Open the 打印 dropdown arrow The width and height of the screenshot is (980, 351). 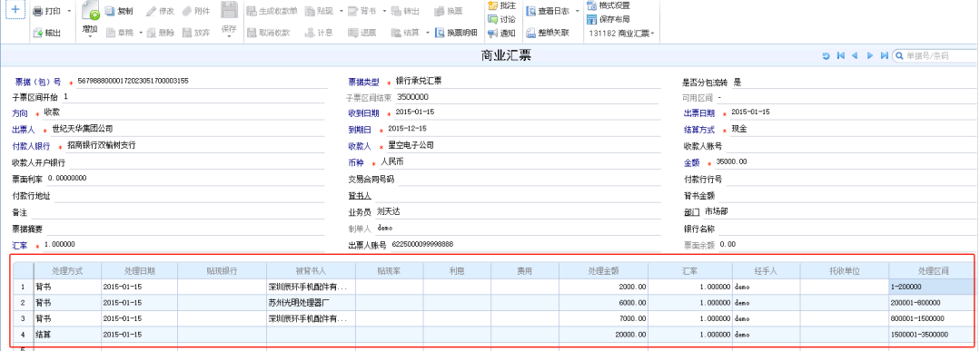click(x=69, y=11)
